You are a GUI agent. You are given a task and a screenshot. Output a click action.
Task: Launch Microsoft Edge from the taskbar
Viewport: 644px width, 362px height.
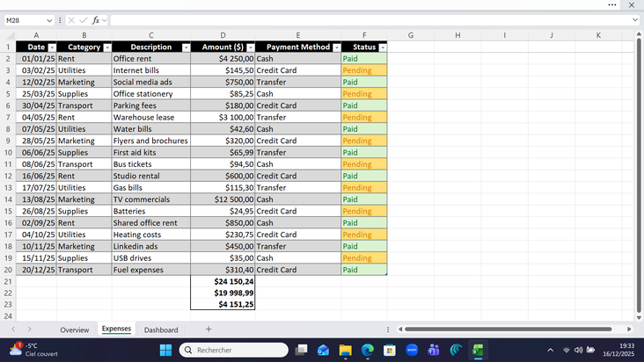pyautogui.click(x=368, y=350)
